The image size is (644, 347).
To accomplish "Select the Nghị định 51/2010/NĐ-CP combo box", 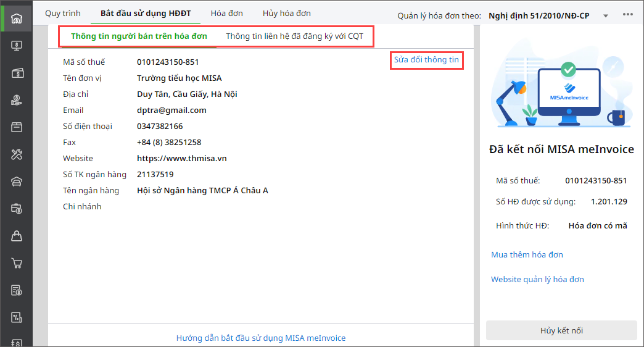I will tap(548, 16).
